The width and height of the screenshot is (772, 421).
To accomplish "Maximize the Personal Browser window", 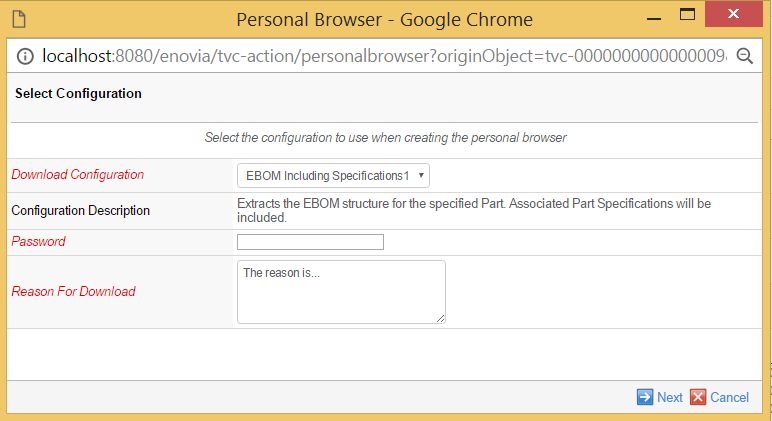I will (x=687, y=15).
